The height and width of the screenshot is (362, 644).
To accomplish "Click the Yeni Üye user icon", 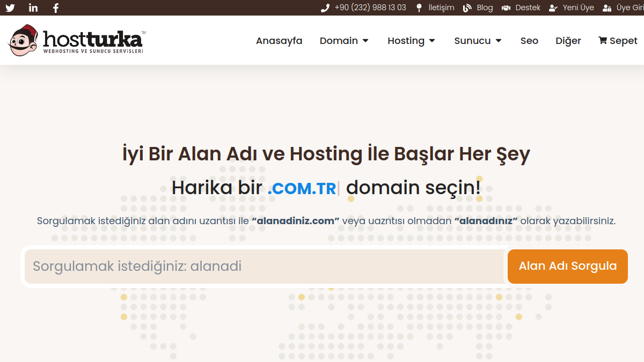I will pyautogui.click(x=553, y=8).
